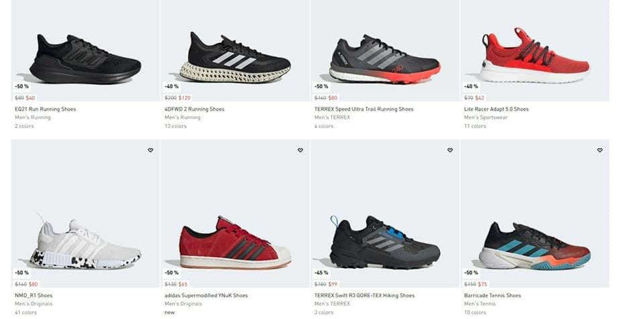View the 4DFWD 2 Running Shoes photo

235,58
